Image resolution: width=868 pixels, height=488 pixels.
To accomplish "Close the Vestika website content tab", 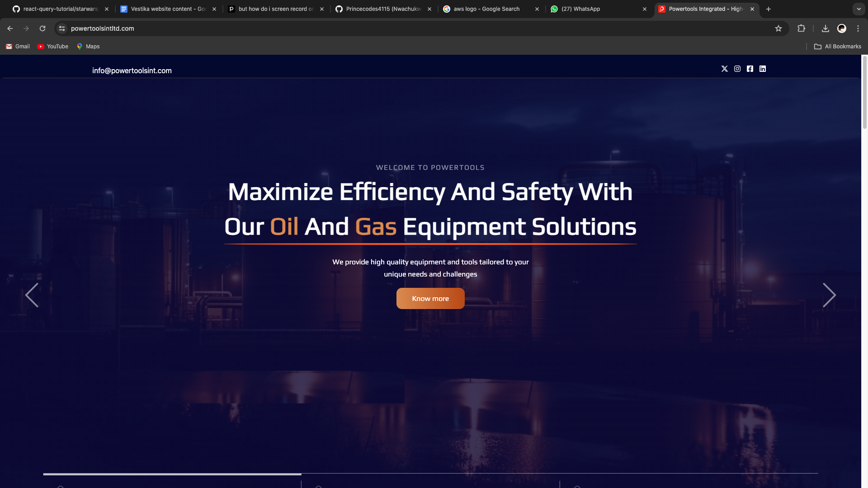I will [214, 9].
